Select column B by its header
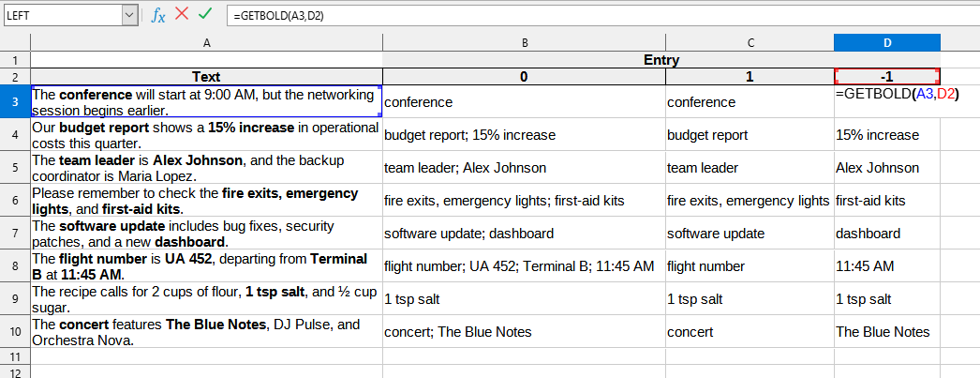Viewport: 980px width, 378px height. 524,43
